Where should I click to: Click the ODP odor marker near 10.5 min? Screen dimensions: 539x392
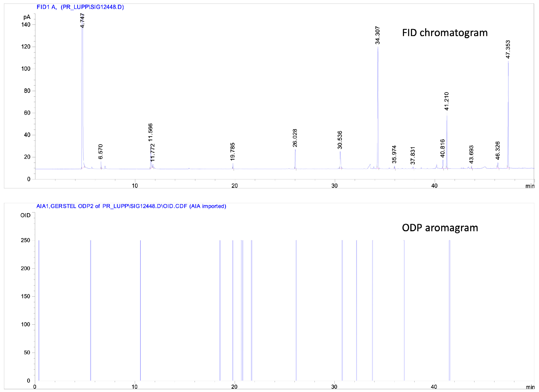(x=140, y=310)
